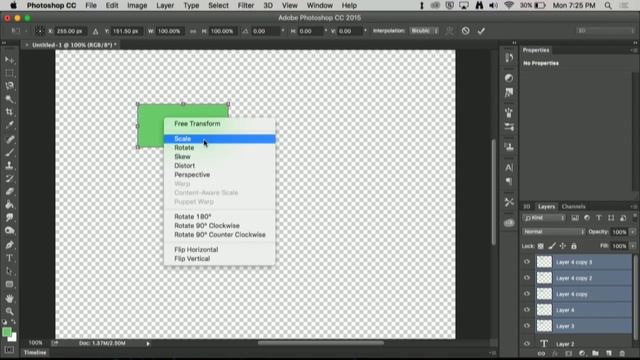Click the horizontal canvas scrollbar
This screenshot has width=640, height=360.
pos(320,343)
